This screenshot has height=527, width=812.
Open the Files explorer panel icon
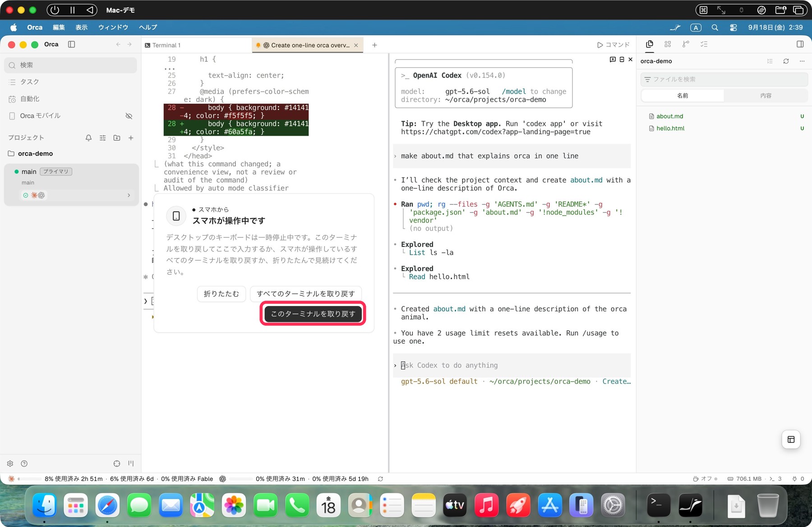click(x=650, y=44)
